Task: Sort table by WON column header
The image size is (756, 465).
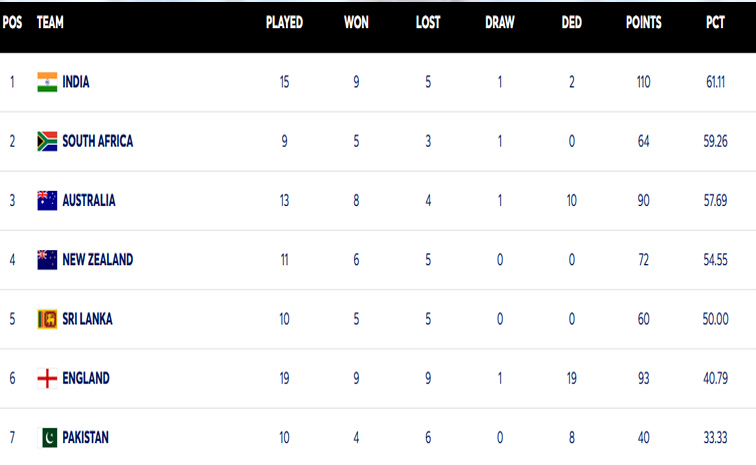Action: click(x=356, y=23)
